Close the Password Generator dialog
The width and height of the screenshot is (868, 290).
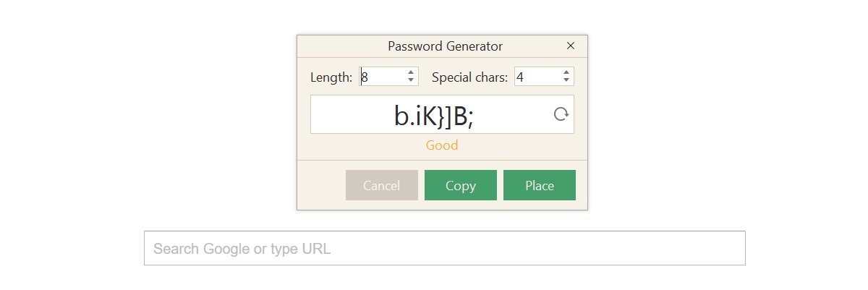click(x=571, y=46)
